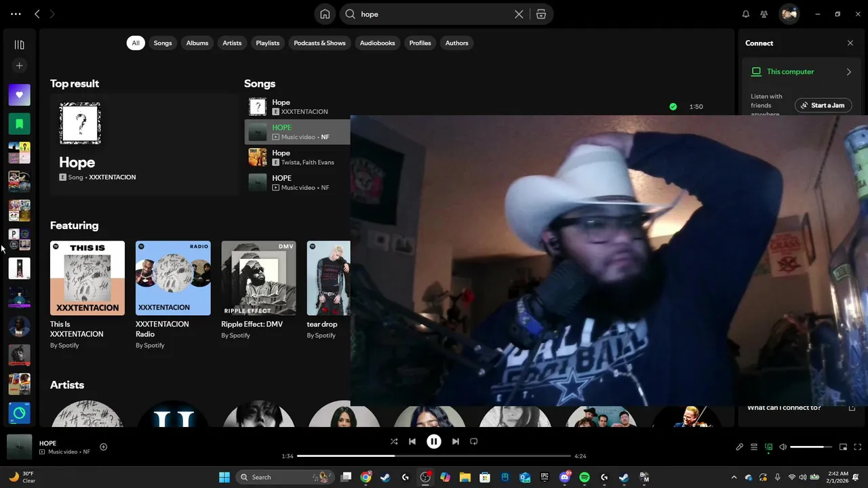Select the highlighted HOPE music video row
The height and width of the screenshot is (488, 868).
click(x=297, y=132)
